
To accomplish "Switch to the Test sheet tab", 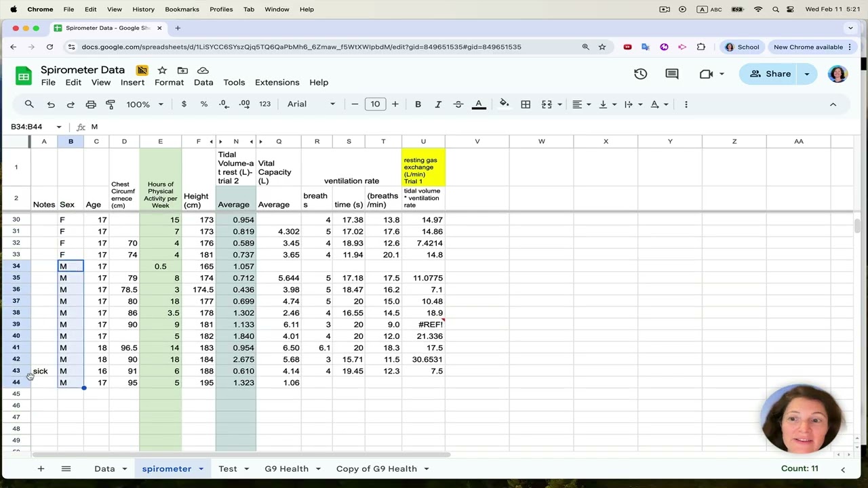I will click(x=228, y=469).
